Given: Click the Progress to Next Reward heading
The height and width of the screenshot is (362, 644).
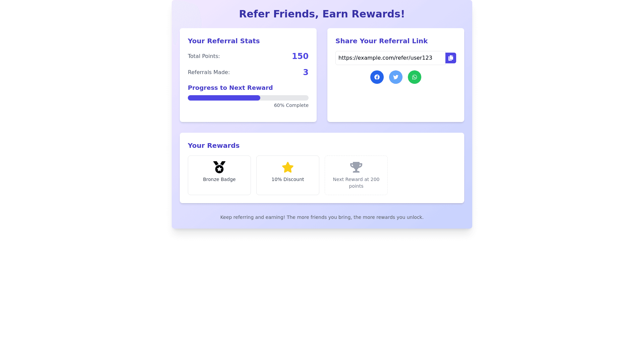Looking at the screenshot, I should (230, 88).
